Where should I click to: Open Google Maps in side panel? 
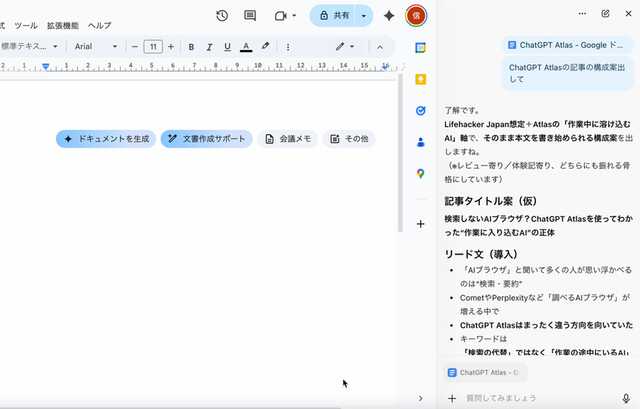421,174
